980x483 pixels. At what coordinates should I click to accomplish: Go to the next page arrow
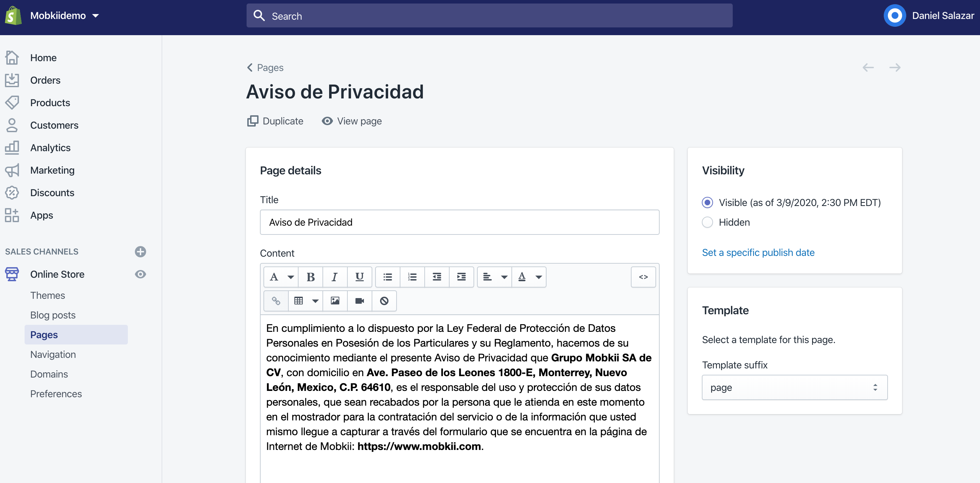(x=895, y=68)
